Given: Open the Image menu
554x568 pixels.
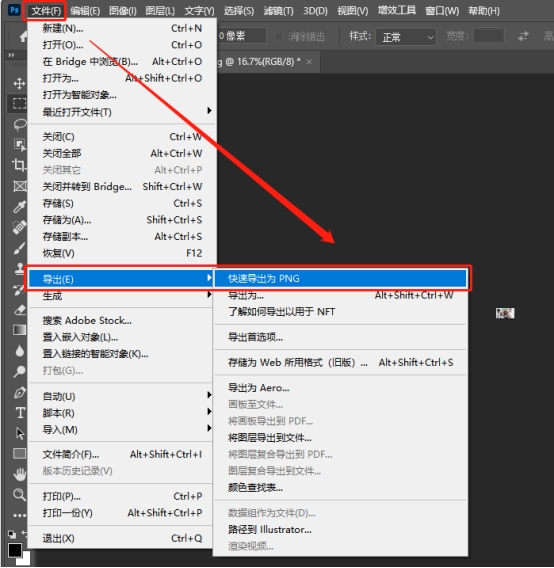Looking at the screenshot, I should pyautogui.click(x=122, y=11).
